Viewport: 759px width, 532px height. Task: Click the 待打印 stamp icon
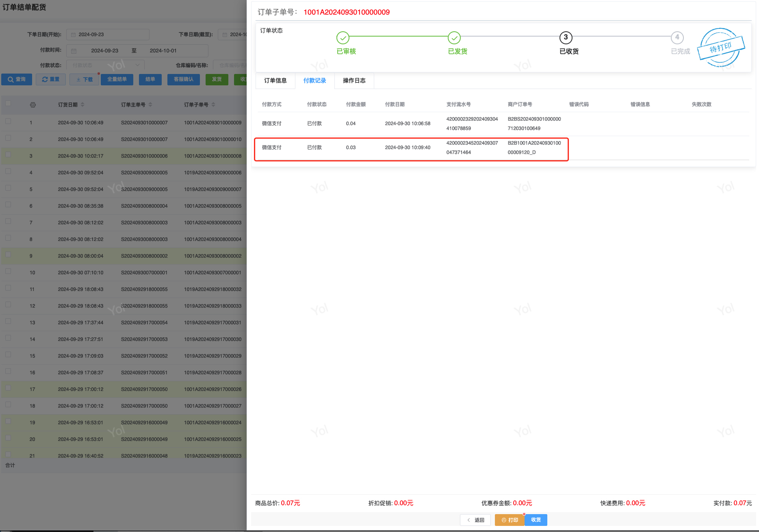point(721,48)
